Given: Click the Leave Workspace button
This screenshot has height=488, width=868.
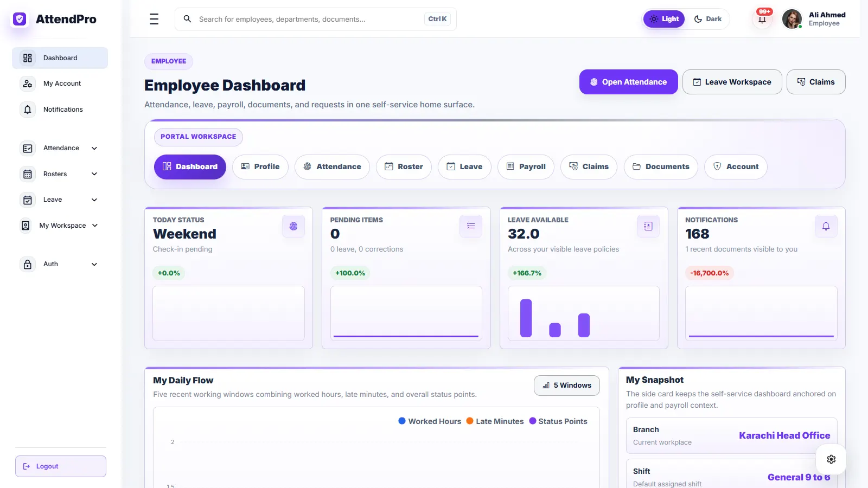Looking at the screenshot, I should (732, 82).
